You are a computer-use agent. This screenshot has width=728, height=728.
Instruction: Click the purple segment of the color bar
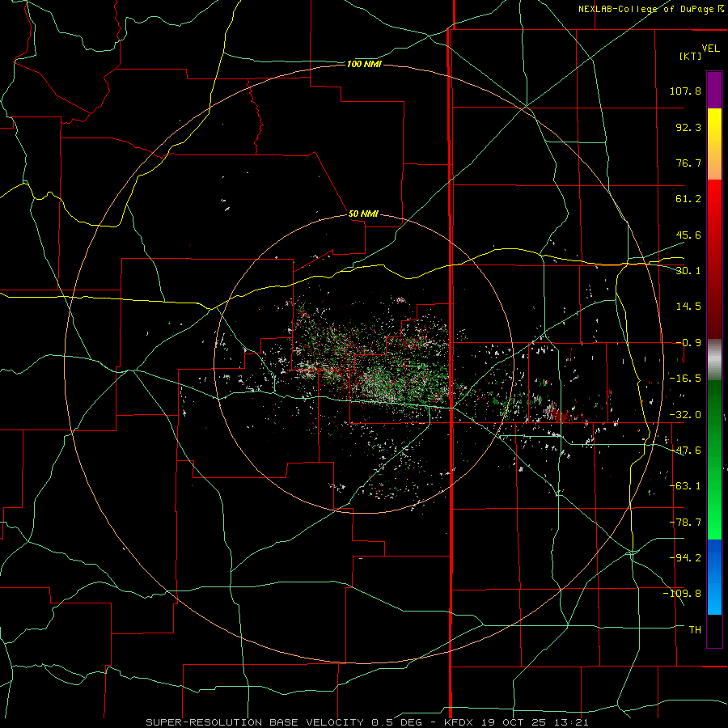pyautogui.click(x=714, y=91)
